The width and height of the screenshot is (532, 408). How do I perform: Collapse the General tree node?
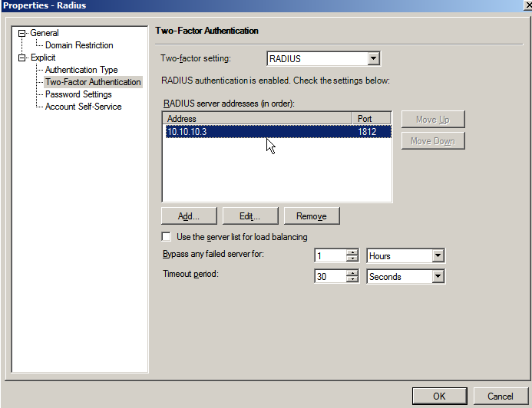tap(21, 33)
